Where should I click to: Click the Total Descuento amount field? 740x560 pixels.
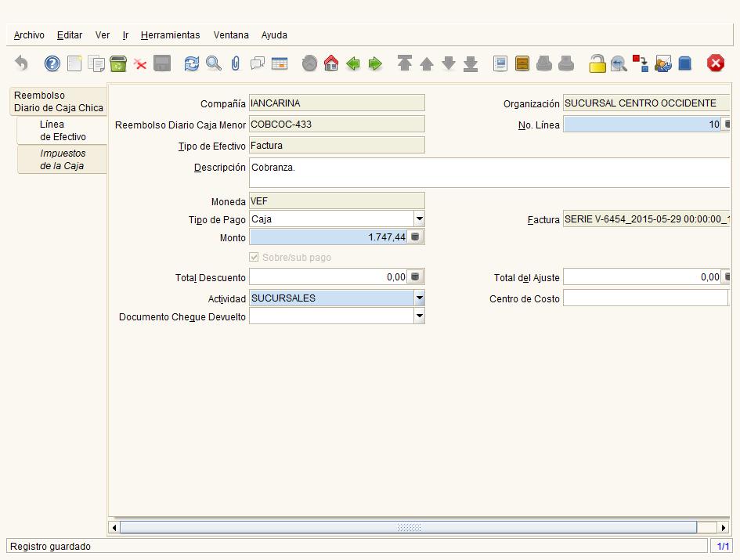(x=328, y=276)
